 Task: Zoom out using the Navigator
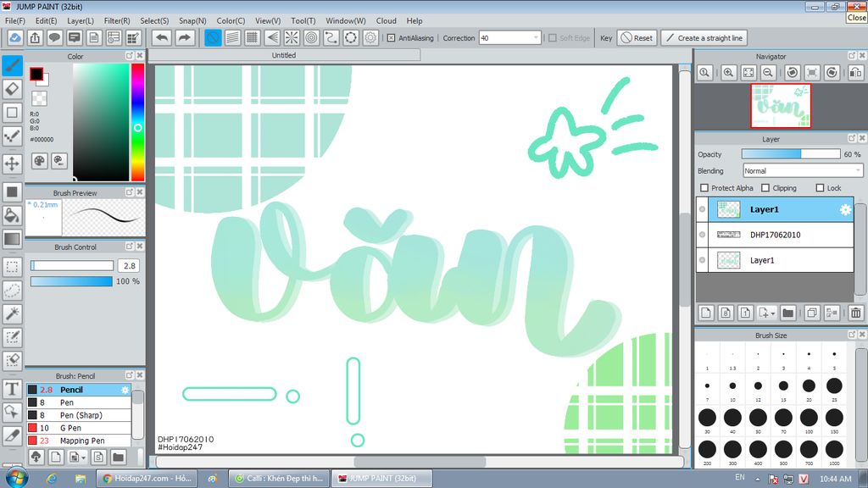[x=768, y=73]
